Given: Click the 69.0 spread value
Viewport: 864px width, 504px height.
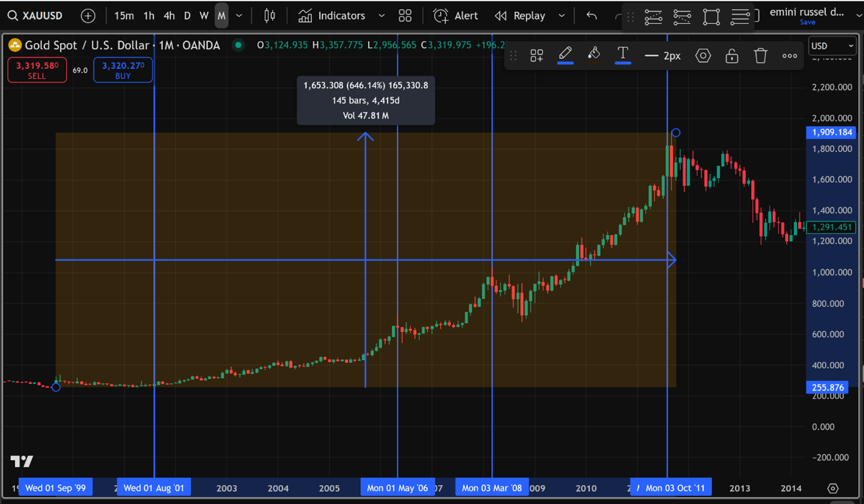Looking at the screenshot, I should 80,70.
